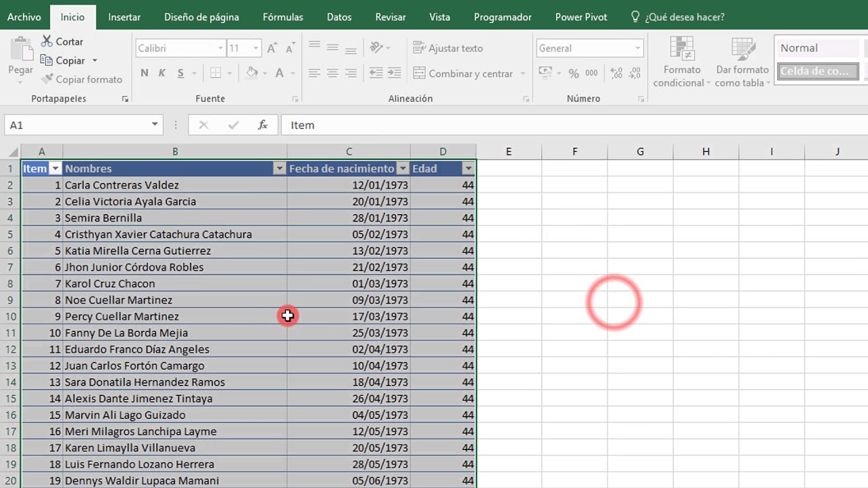Switch to Diseño de página tab
The width and height of the screenshot is (868, 488).
coord(201,17)
